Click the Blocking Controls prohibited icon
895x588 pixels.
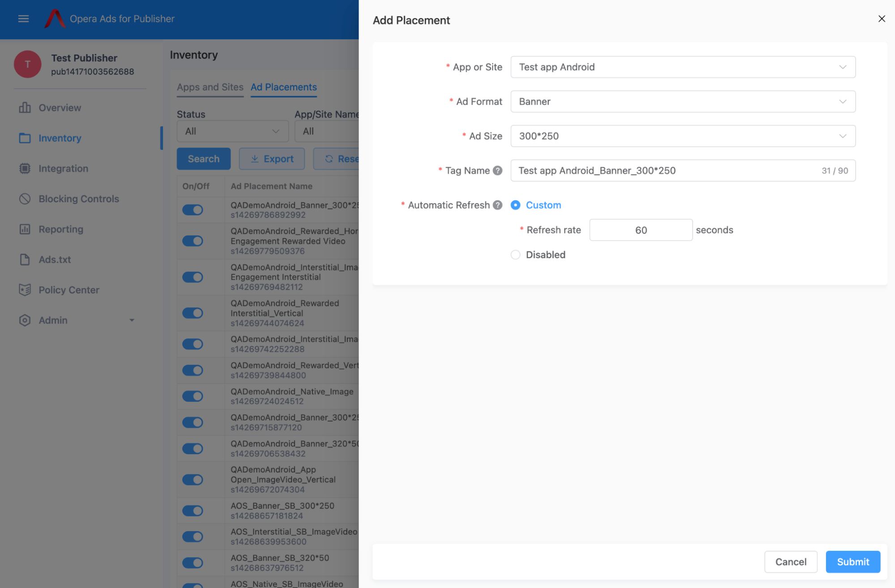(25, 199)
